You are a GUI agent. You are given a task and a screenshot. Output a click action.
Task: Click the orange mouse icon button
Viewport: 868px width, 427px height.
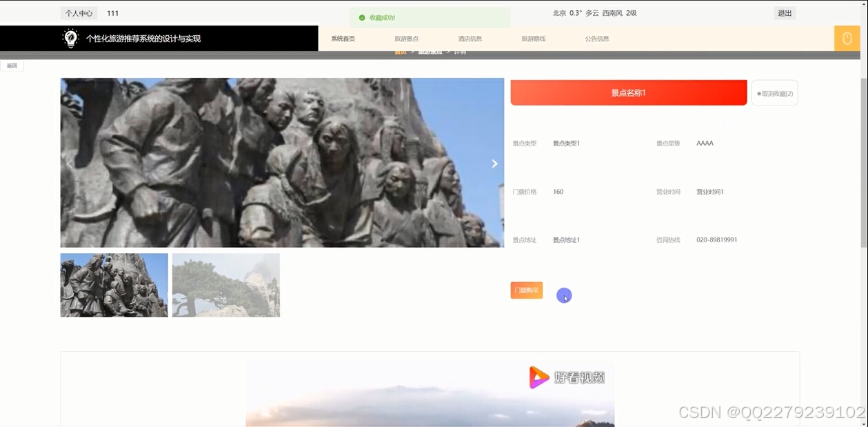pyautogui.click(x=847, y=39)
